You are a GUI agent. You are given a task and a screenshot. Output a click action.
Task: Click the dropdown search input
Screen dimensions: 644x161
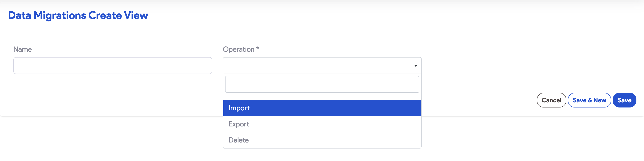click(x=322, y=84)
